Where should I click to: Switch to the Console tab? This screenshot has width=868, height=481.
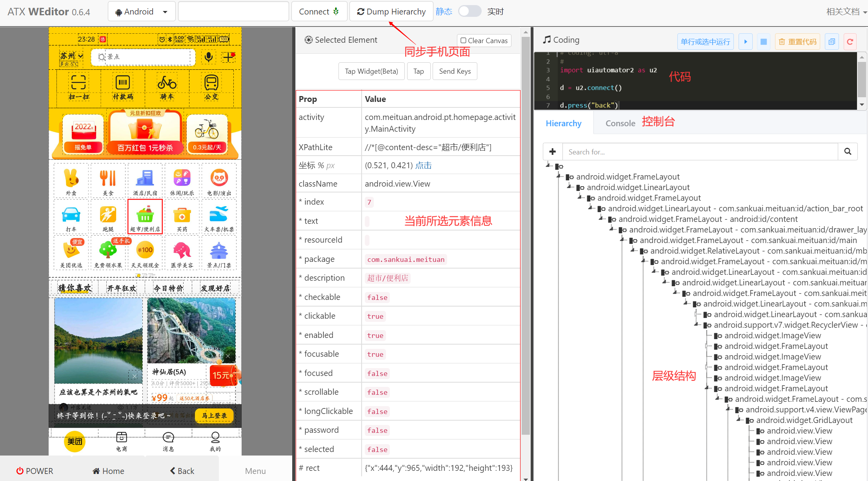click(x=620, y=123)
